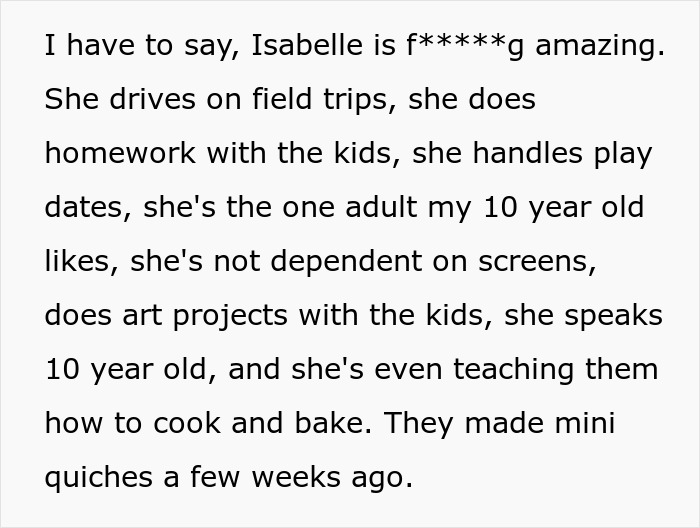Click the word "cook"
The width and height of the screenshot is (700, 528).
coord(177,424)
